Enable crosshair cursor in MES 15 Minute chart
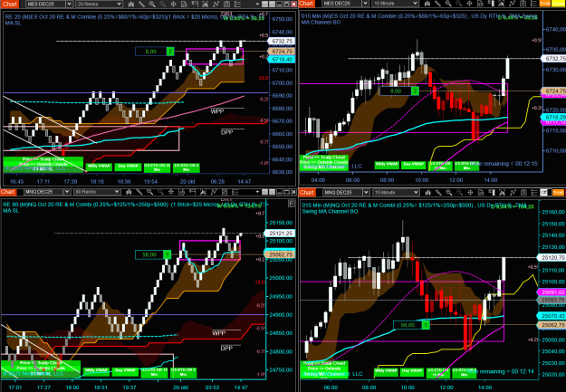 [x=469, y=4]
